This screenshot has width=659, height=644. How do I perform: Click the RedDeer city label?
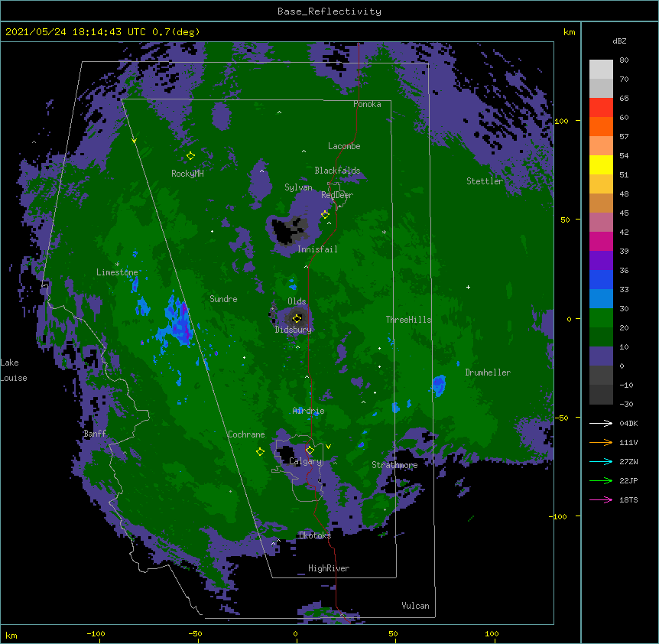pos(337,195)
